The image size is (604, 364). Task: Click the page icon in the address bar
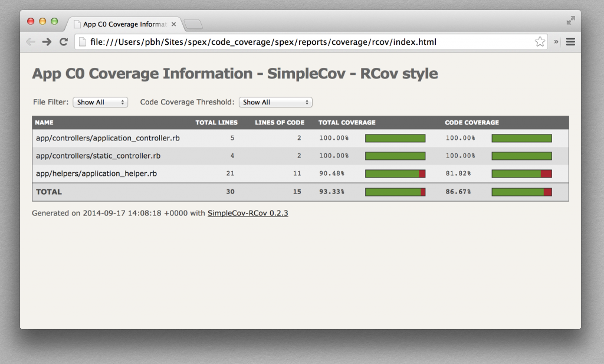click(x=82, y=42)
